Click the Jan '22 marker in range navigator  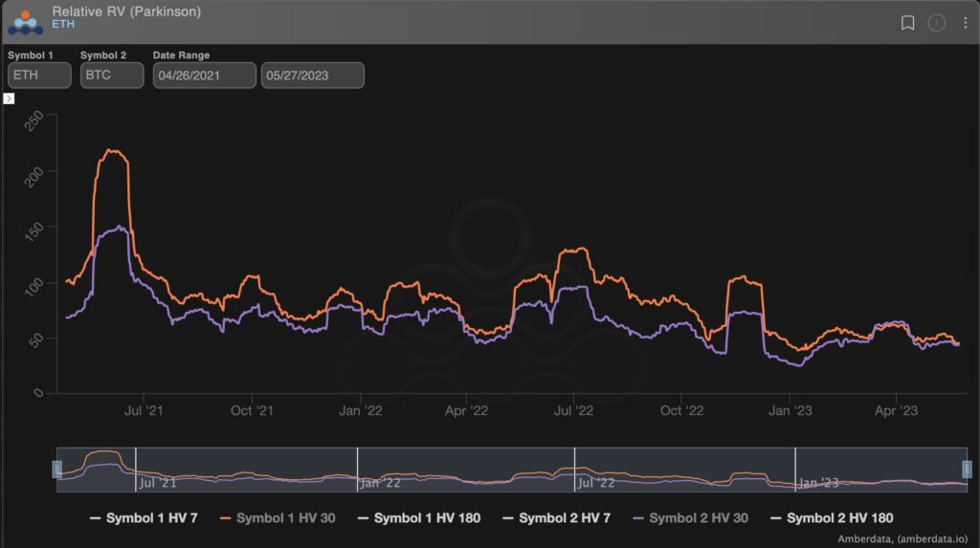pos(380,483)
